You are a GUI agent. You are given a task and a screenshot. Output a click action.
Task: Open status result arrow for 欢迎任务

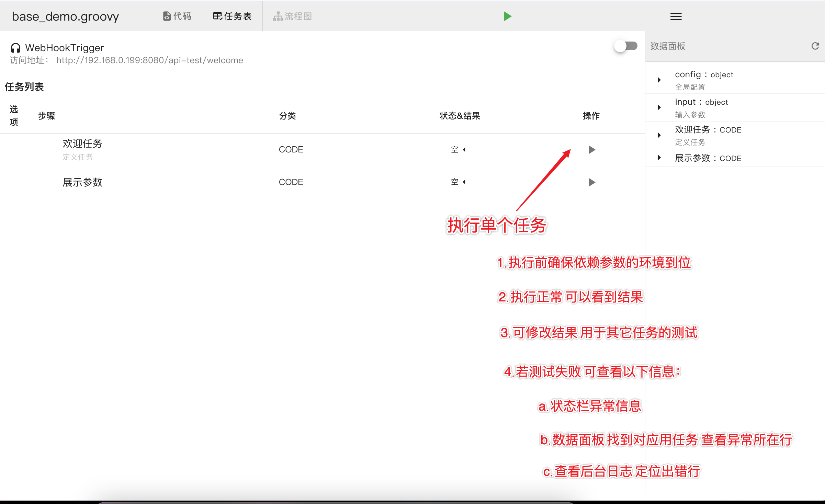click(464, 150)
